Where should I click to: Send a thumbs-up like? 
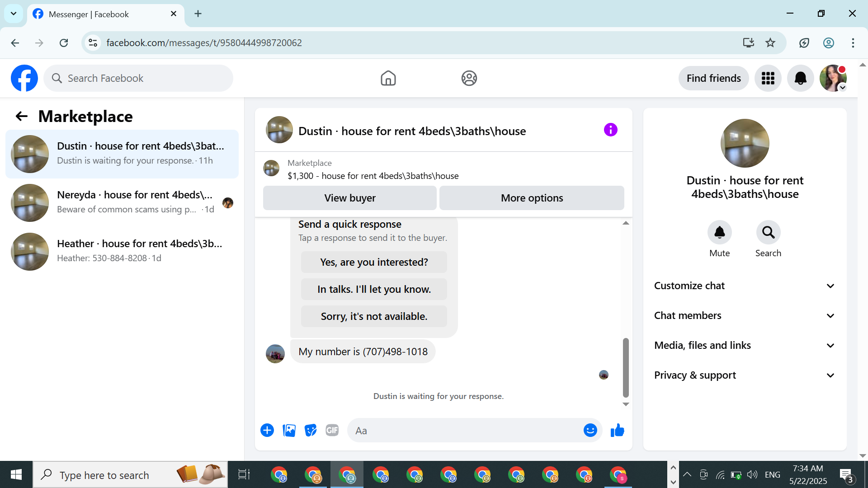point(618,430)
